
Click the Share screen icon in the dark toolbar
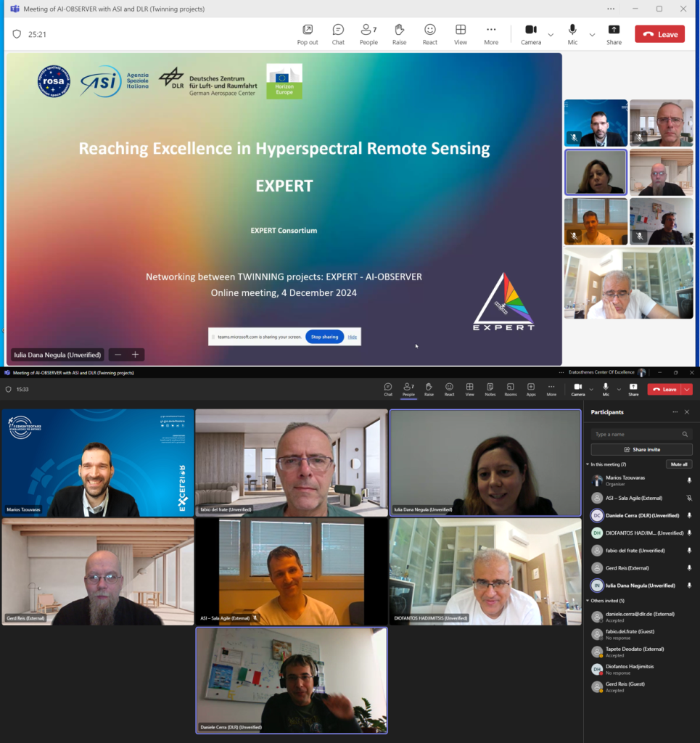633,387
